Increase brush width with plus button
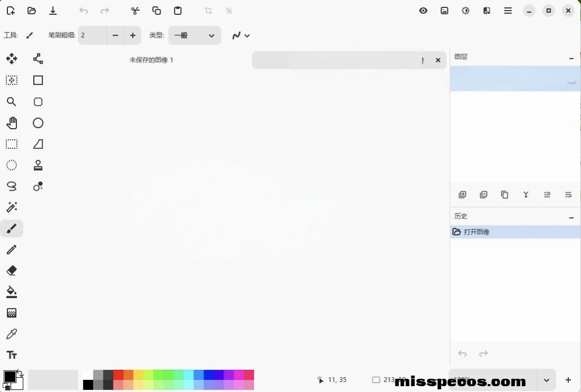The image size is (581, 392). (x=133, y=35)
